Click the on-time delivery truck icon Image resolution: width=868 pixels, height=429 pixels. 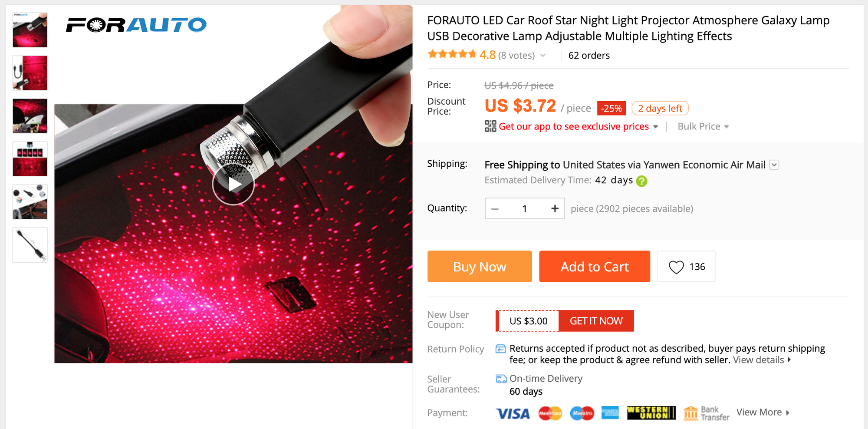click(501, 379)
